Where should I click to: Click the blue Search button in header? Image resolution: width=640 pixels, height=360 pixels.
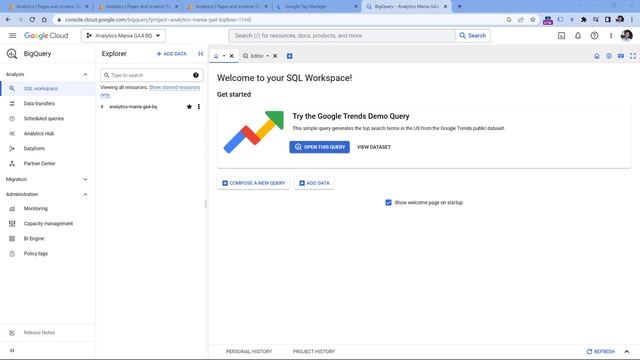pos(473,36)
